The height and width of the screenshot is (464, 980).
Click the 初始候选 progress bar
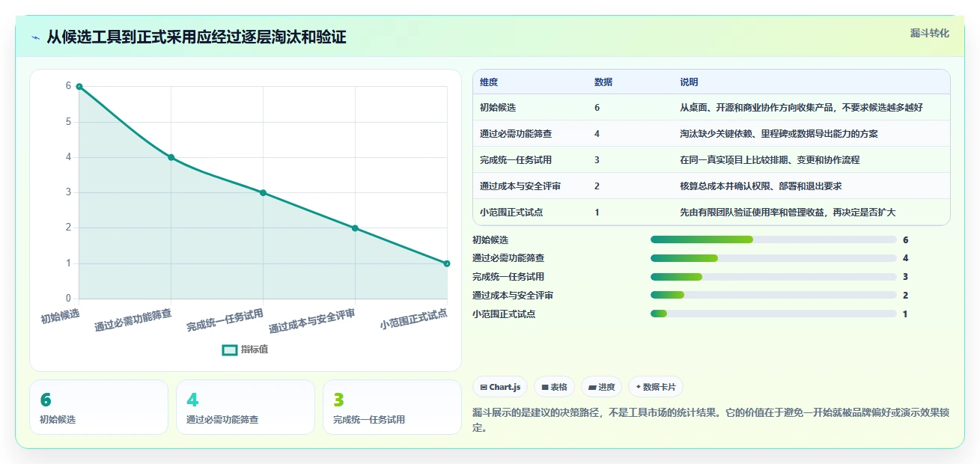tap(773, 239)
